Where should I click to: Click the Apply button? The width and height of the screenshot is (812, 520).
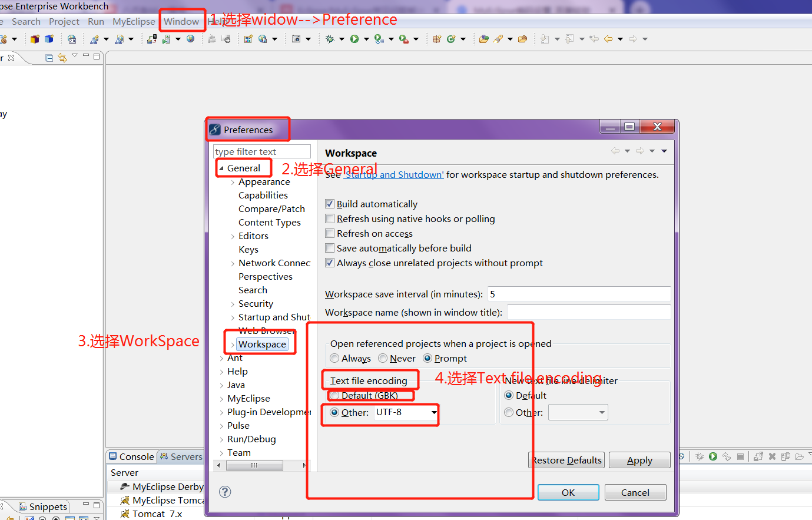(639, 460)
